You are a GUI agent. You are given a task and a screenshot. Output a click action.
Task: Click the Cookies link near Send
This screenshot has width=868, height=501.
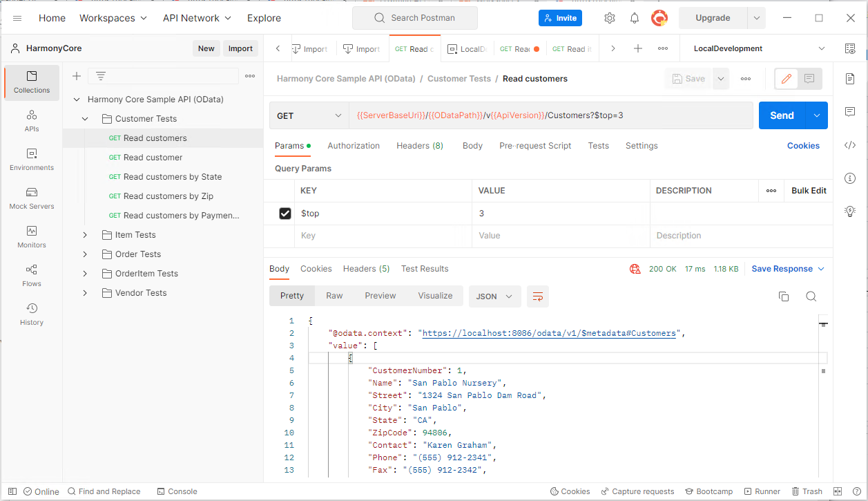pyautogui.click(x=803, y=146)
